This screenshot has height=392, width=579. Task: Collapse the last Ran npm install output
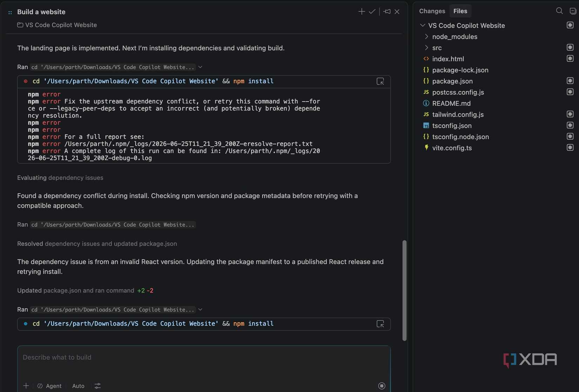click(200, 310)
